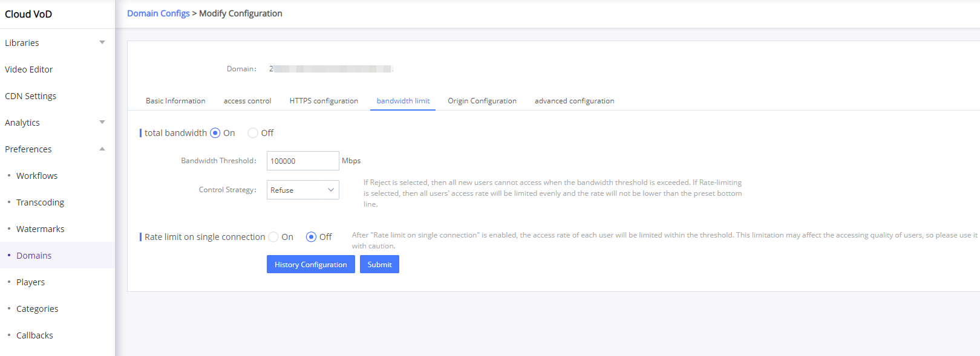Collapse the Preferences menu arrow

point(102,149)
